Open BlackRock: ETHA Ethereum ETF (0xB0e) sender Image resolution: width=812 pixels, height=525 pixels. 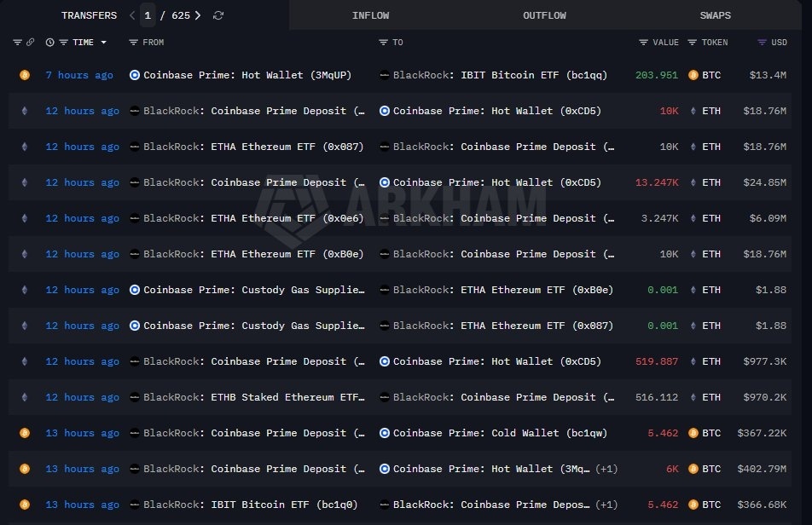pyautogui.click(x=254, y=254)
